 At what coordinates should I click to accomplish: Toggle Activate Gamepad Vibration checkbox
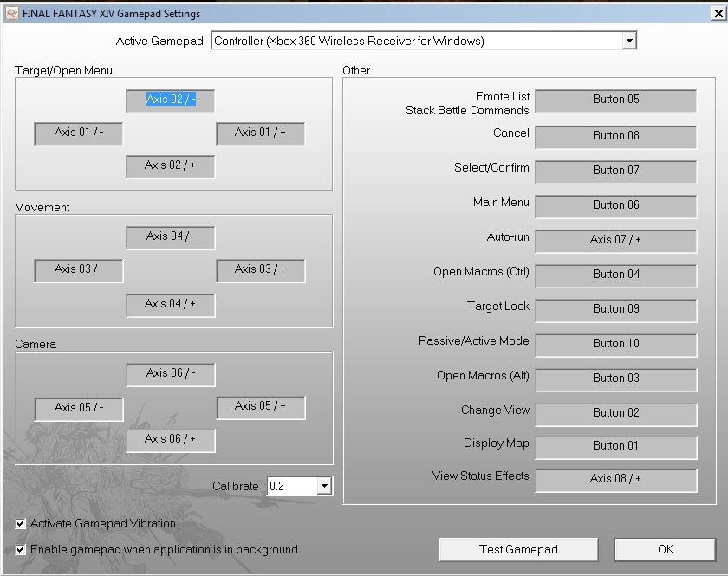[x=21, y=524]
